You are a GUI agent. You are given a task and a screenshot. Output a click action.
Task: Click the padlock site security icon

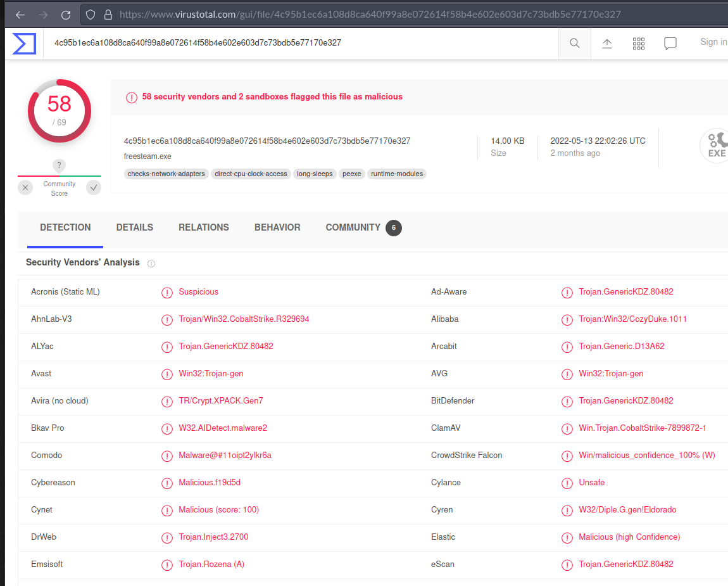(x=108, y=15)
